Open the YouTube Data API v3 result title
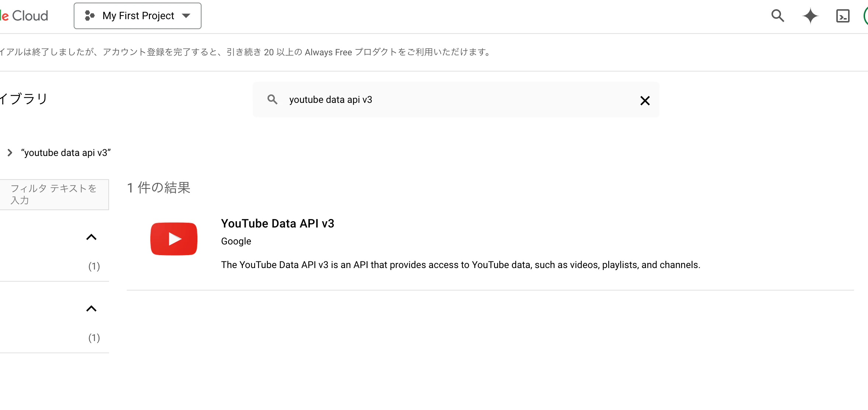This screenshot has height=410, width=868. (277, 223)
